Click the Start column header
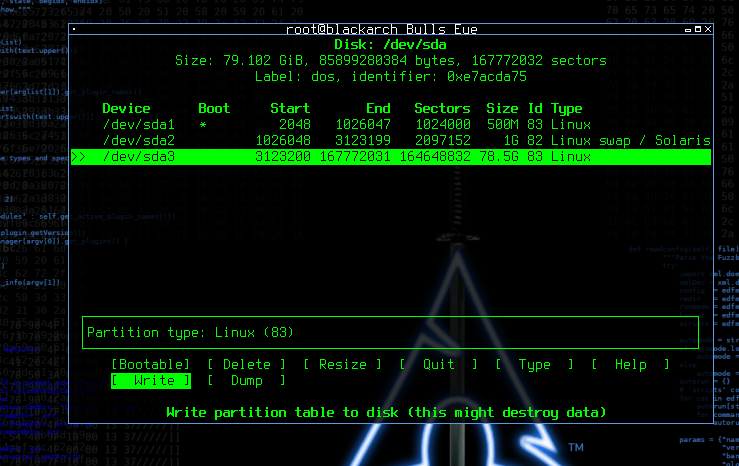 pyautogui.click(x=290, y=108)
